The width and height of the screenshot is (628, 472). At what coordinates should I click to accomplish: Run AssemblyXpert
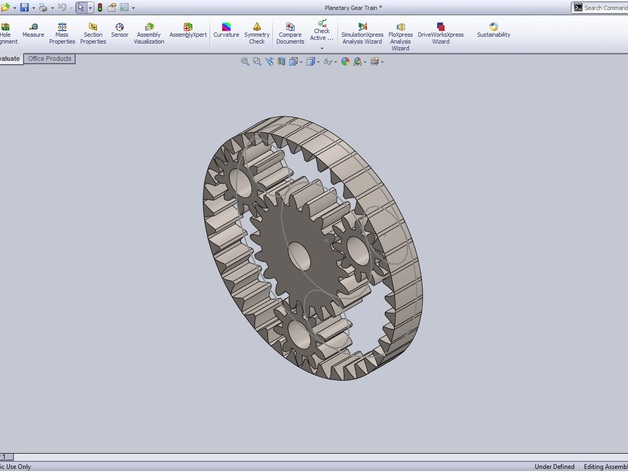188,30
